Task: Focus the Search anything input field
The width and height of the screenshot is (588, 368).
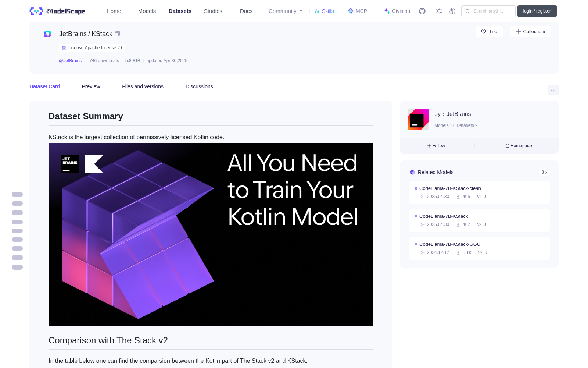Action: click(488, 11)
